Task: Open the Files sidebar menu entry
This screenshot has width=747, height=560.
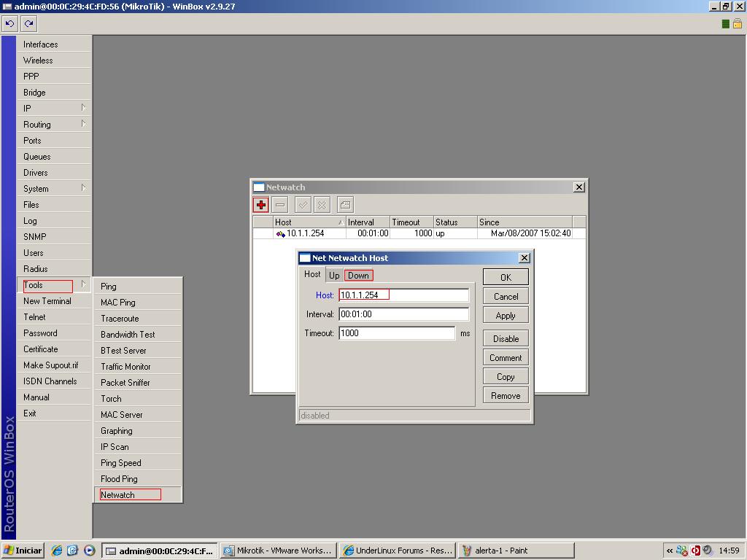Action: [54, 205]
